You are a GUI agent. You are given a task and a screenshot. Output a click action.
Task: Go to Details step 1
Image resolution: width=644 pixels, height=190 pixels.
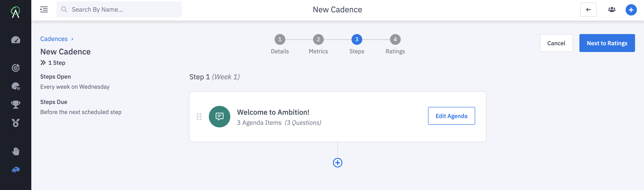(x=280, y=39)
